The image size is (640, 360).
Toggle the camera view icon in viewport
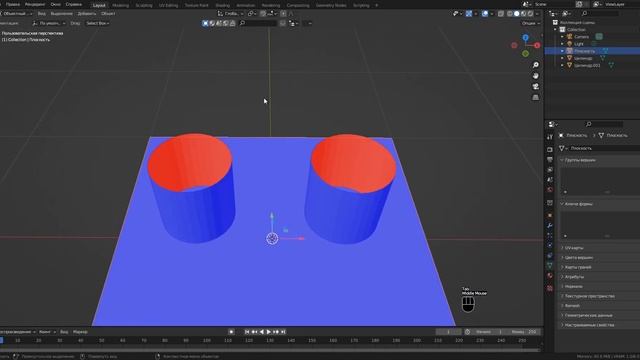click(536, 87)
